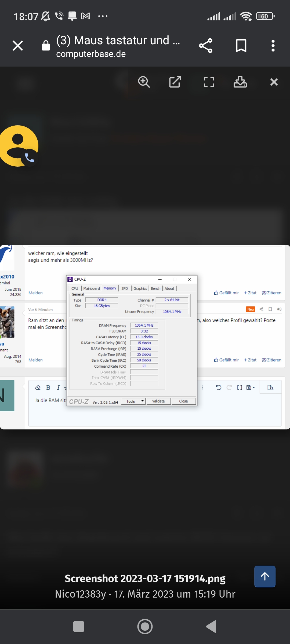Tap the page title Maus tastatur und
290x644 pixels.
[x=118, y=40]
